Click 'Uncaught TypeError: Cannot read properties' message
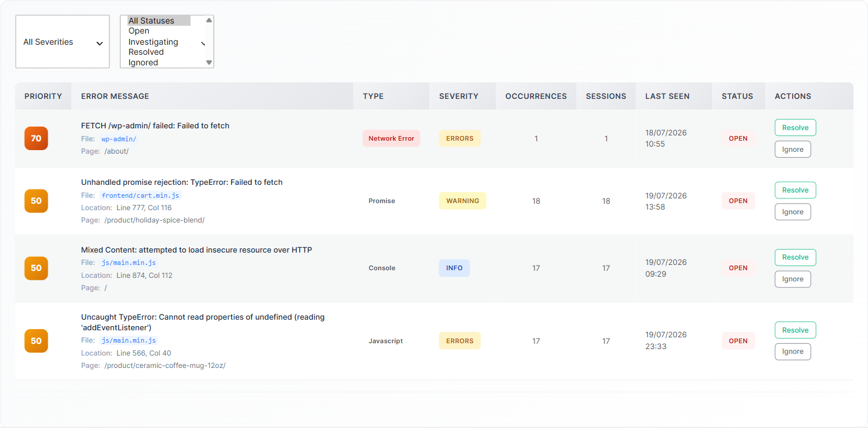Image resolution: width=868 pixels, height=428 pixels. [x=203, y=322]
